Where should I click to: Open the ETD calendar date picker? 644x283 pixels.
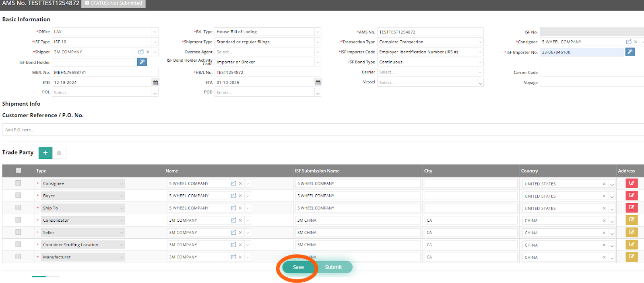coord(155,83)
